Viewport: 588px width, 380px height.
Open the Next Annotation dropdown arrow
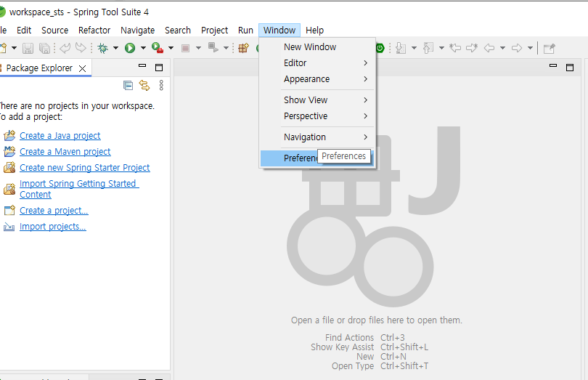(x=414, y=48)
